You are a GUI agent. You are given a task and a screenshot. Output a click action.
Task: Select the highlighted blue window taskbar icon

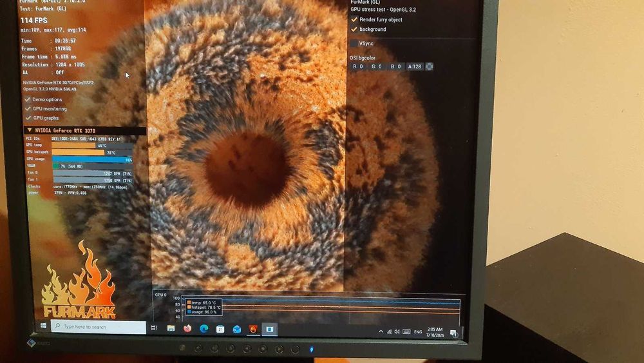click(x=269, y=329)
